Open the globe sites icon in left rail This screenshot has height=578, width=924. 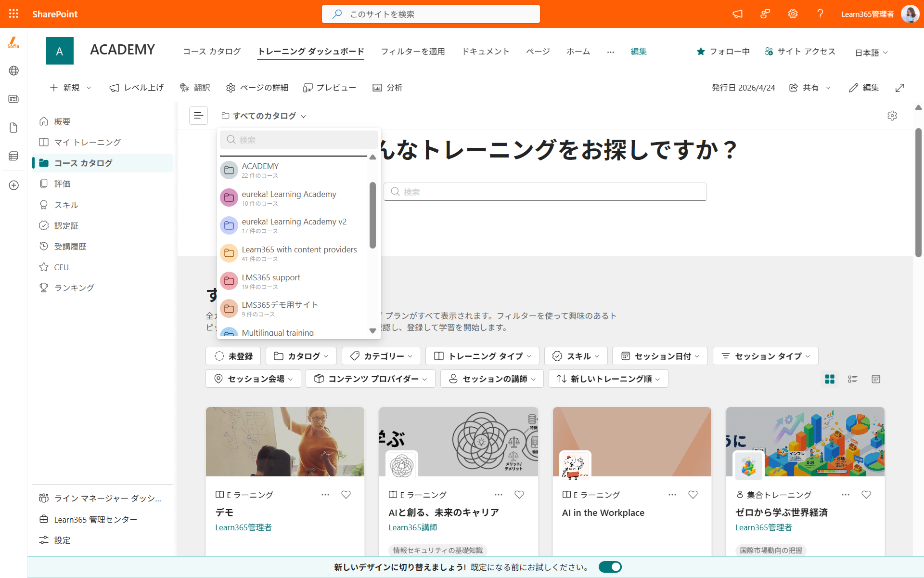pos(13,71)
